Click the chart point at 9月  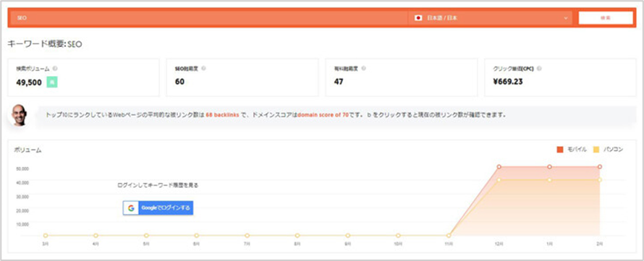point(348,236)
